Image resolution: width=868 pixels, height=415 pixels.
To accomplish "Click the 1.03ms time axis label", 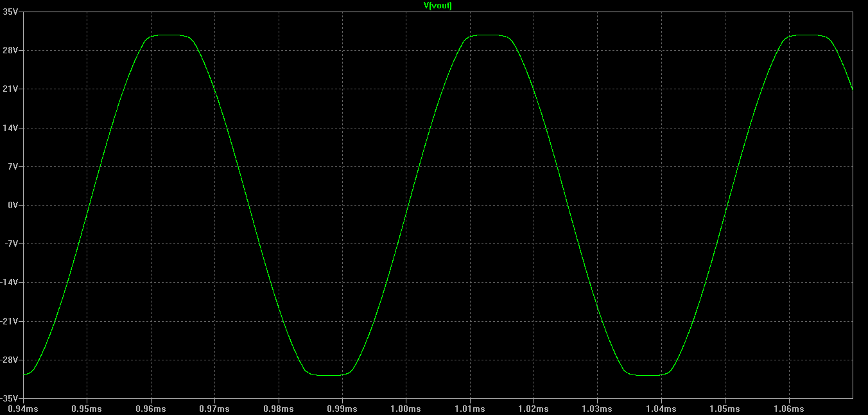I will coord(598,409).
